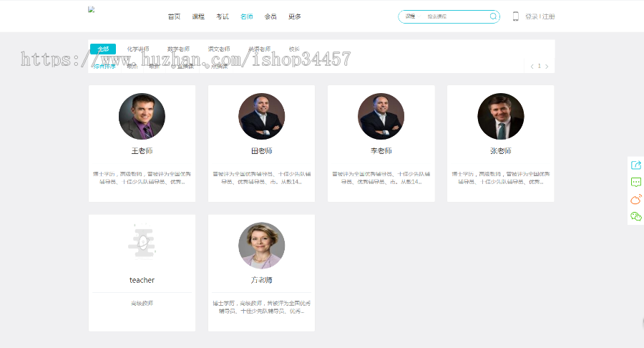Open 课程 in the top navigation
The image size is (644, 348).
pyautogui.click(x=198, y=16)
